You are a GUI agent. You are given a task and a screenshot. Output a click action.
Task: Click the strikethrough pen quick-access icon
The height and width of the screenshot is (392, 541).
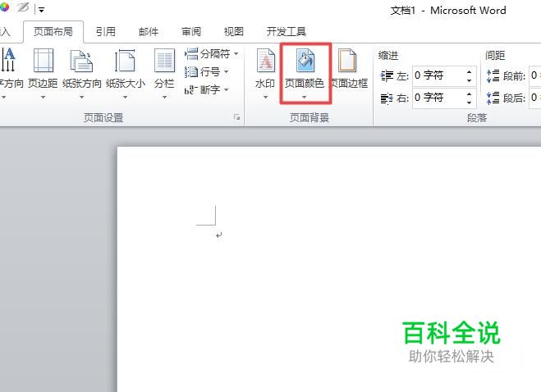pos(23,7)
